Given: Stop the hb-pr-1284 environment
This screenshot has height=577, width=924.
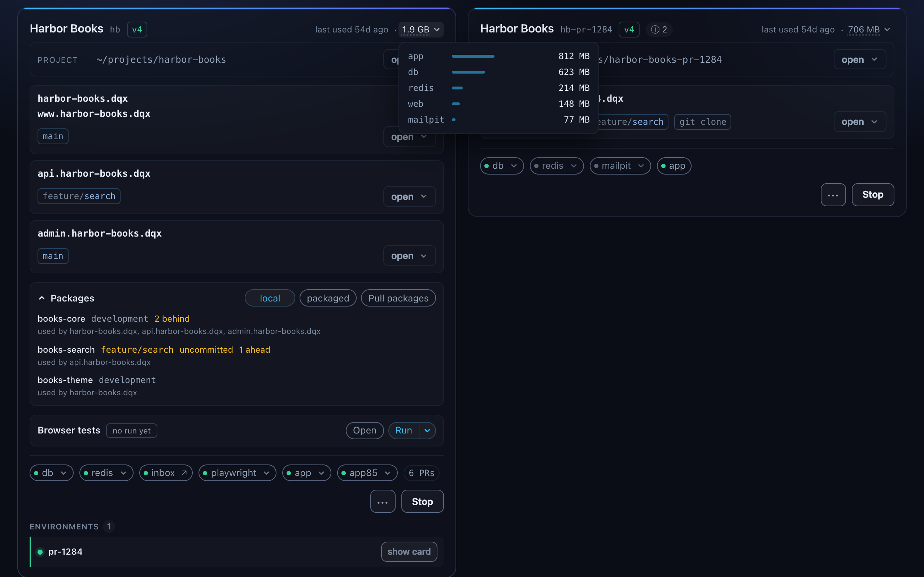Looking at the screenshot, I should (x=873, y=195).
